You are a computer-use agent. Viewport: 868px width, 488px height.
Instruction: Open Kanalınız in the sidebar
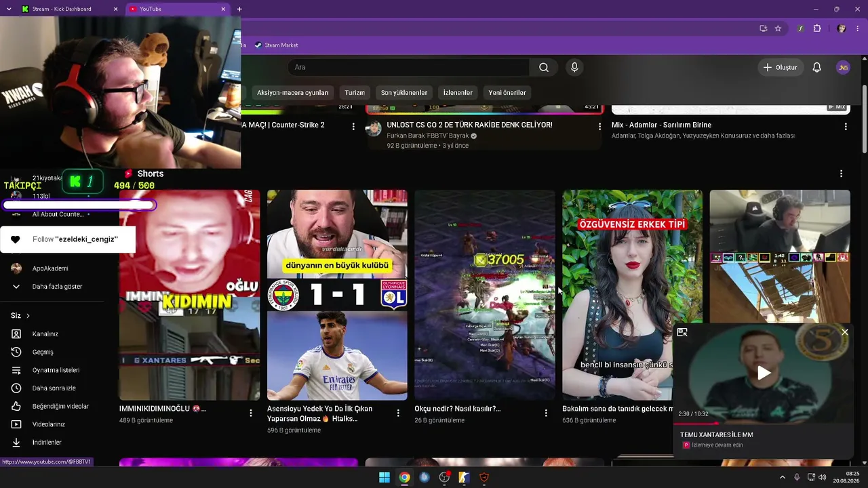45,334
